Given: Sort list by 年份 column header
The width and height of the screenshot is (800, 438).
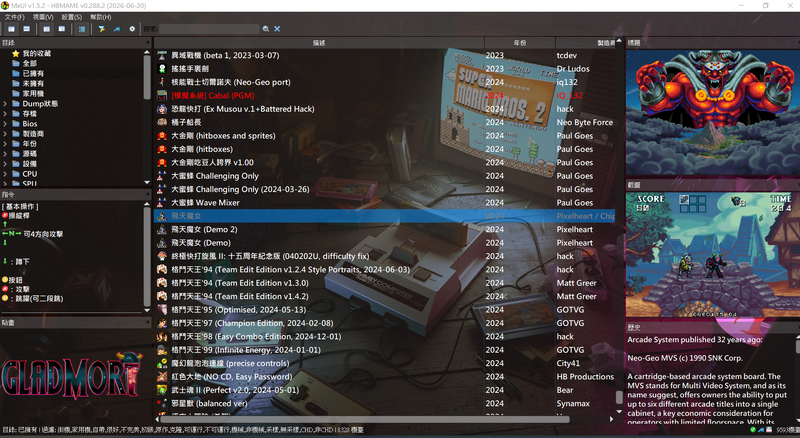Looking at the screenshot, I should (519, 43).
